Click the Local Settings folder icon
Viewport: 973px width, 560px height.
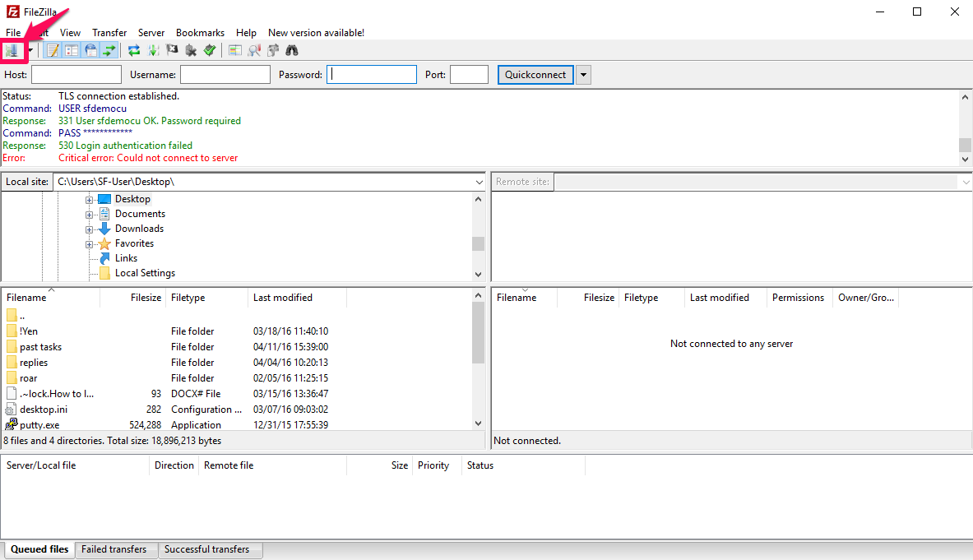point(104,273)
